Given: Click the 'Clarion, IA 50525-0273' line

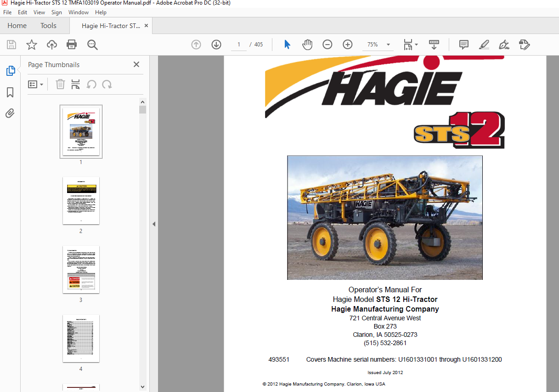Looking at the screenshot, I should 385,335.
